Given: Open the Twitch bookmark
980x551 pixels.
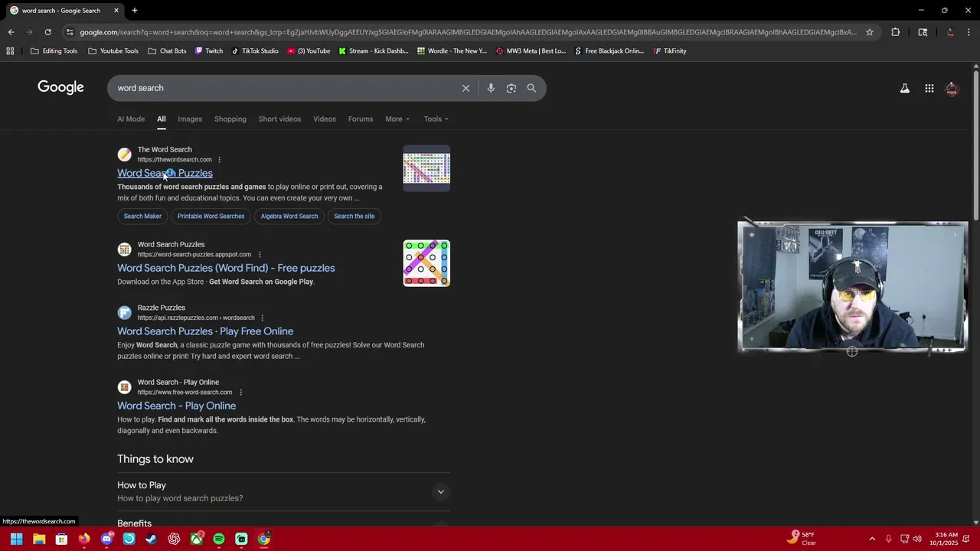Looking at the screenshot, I should (208, 51).
